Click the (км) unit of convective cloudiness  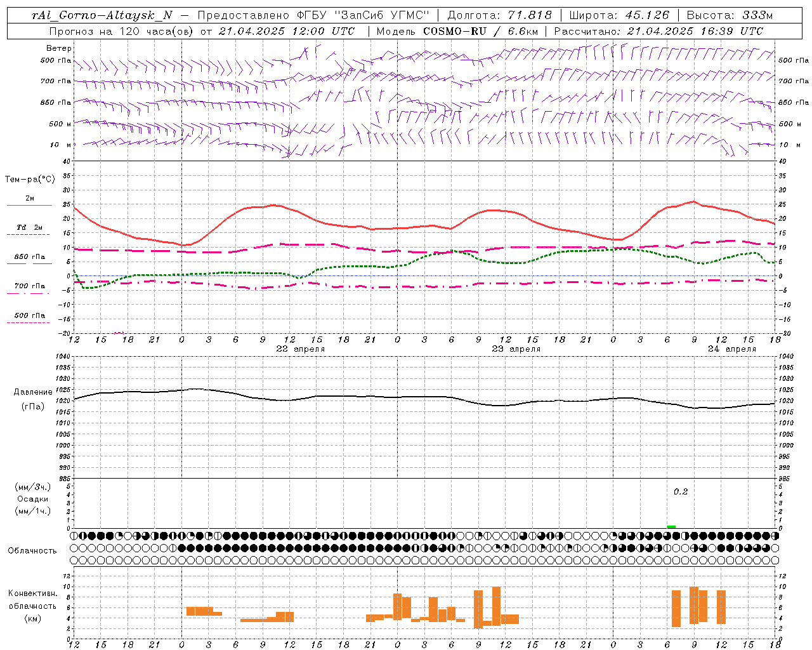click(33, 618)
